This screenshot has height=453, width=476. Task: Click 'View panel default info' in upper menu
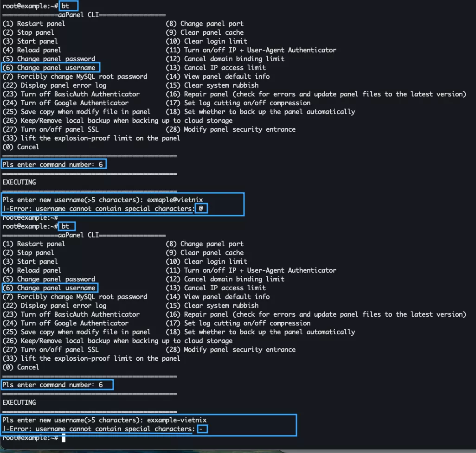[218, 77]
